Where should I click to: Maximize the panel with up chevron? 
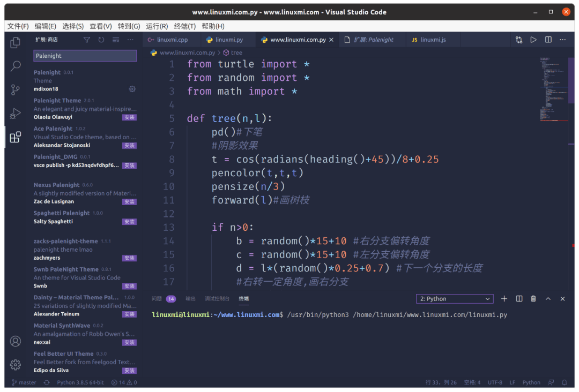[548, 299]
